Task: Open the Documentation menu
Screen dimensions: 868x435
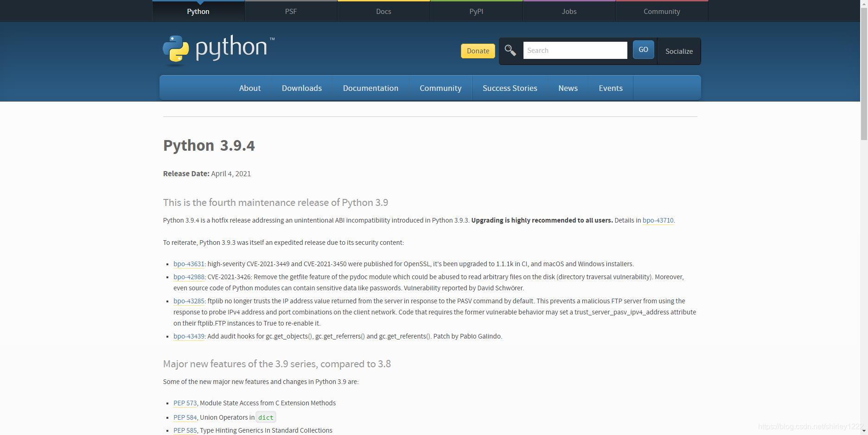Action: click(370, 88)
